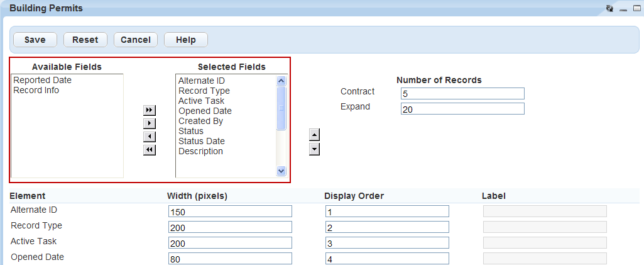Select Record Info in Available Fields
The height and width of the screenshot is (265, 644).
36,91
